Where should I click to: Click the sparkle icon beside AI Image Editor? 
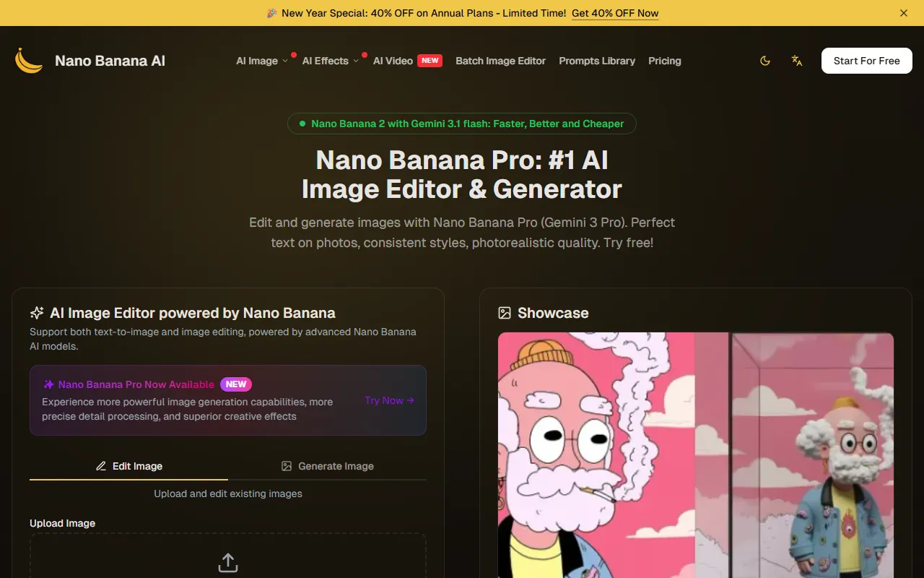point(37,313)
